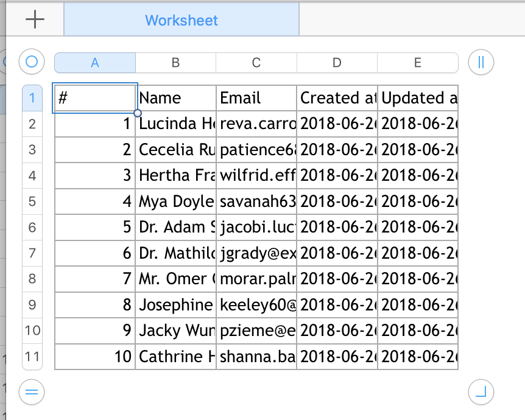Select row 6 header

pos(32,227)
